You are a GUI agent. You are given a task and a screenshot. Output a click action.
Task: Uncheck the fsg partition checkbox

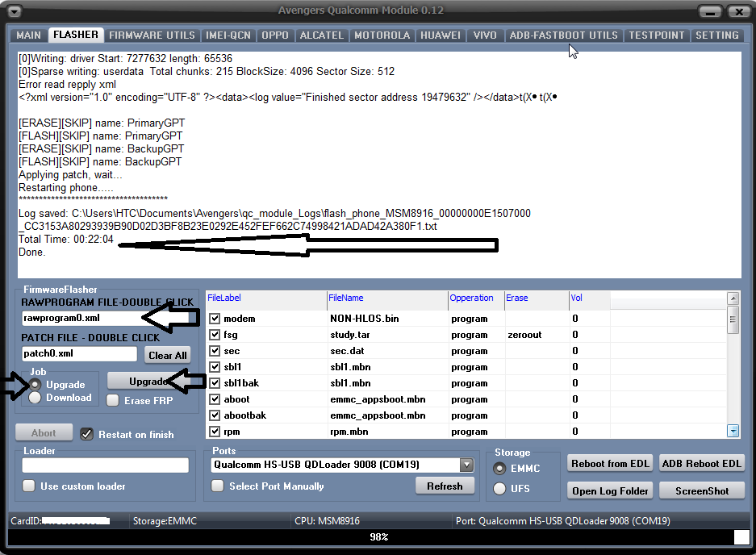pyautogui.click(x=215, y=335)
